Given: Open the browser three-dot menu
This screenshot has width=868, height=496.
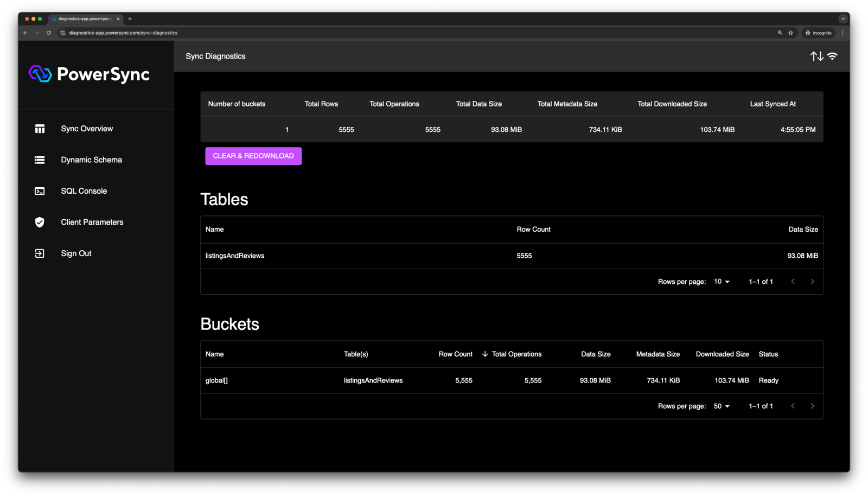Looking at the screenshot, I should click(x=843, y=33).
